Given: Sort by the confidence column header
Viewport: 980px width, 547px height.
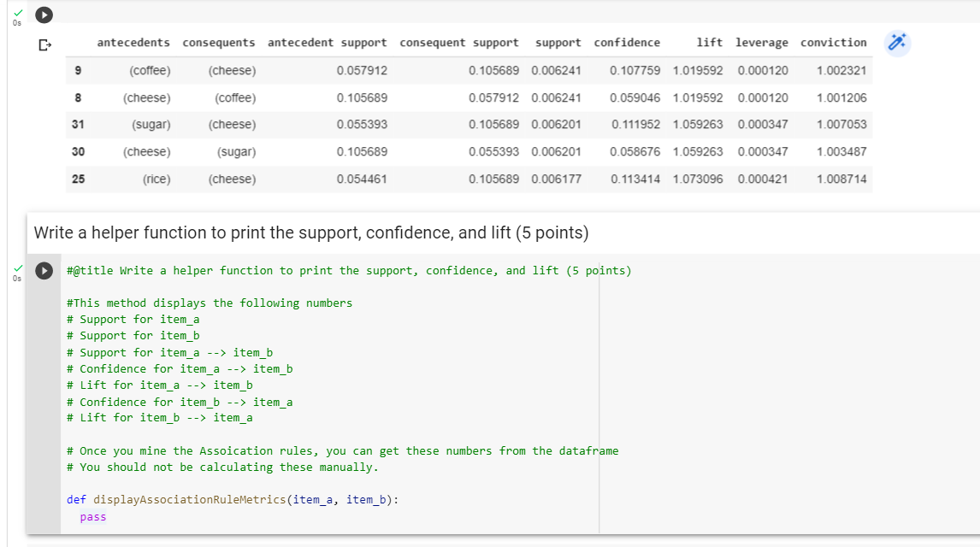Looking at the screenshot, I should (628, 42).
